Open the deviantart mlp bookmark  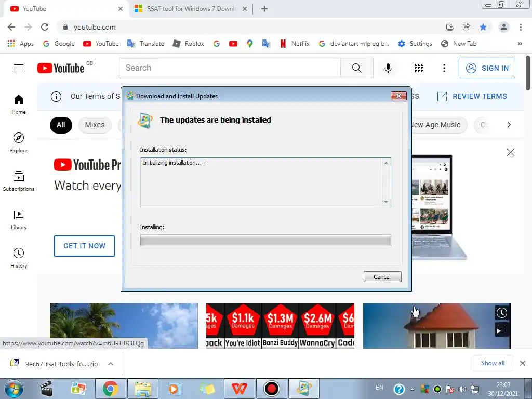tap(354, 44)
